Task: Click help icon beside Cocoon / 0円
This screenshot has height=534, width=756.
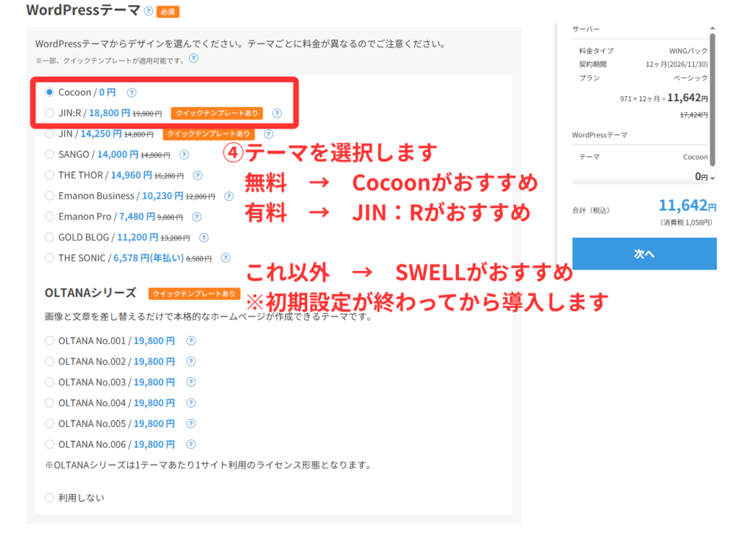Action: coord(131,93)
